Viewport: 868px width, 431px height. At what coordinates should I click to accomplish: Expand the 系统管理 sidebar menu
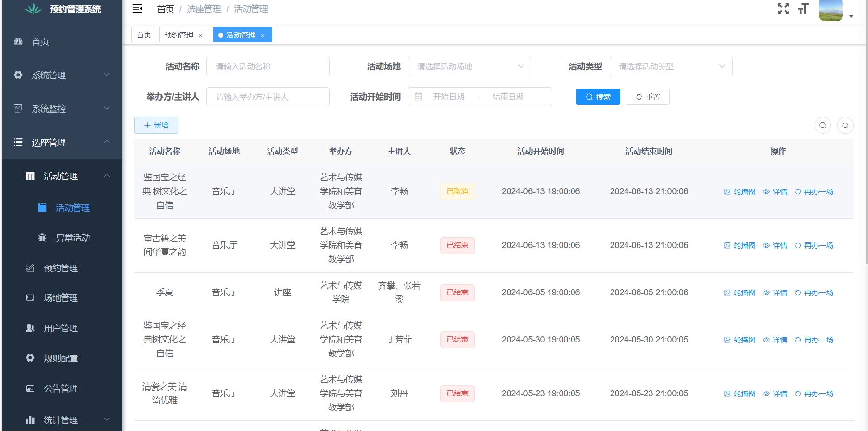click(62, 75)
